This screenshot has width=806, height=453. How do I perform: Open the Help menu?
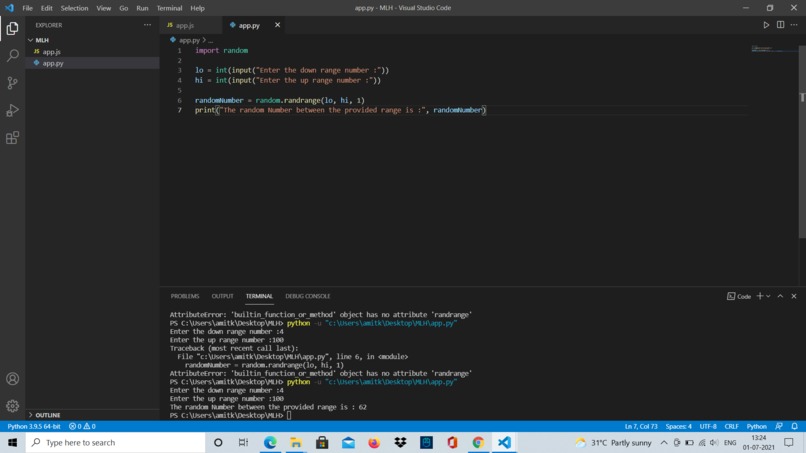(x=197, y=8)
